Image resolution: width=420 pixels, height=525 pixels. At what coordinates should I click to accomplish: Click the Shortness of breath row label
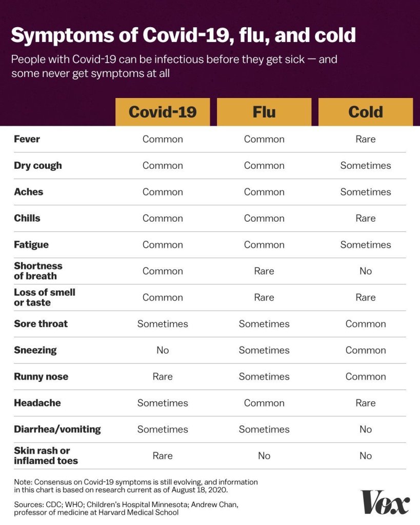(x=38, y=271)
